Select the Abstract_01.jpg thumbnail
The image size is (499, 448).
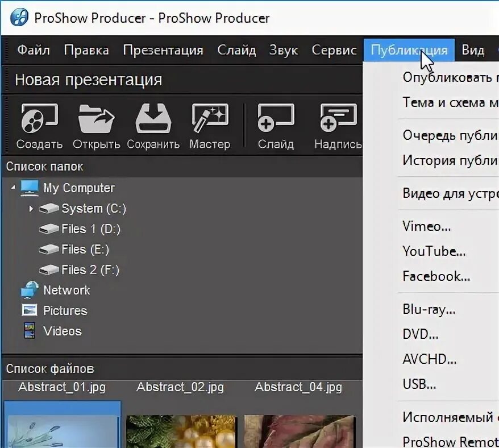[63, 425]
